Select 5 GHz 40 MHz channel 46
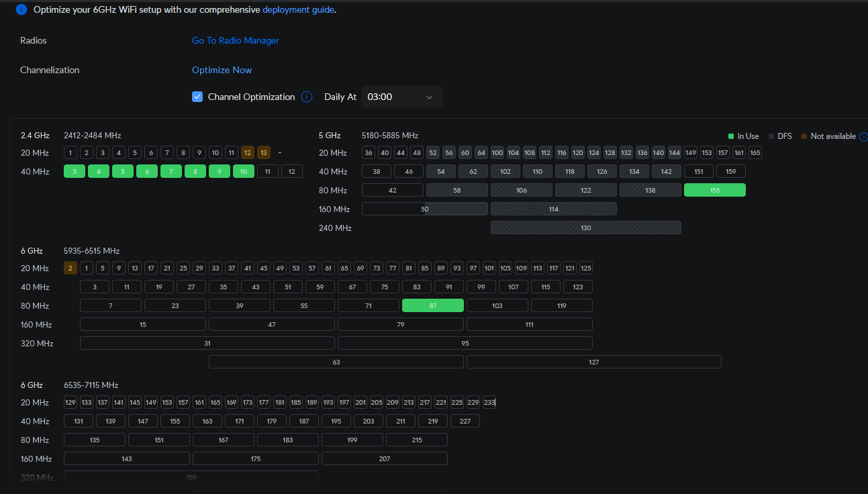This screenshot has width=868, height=494. click(x=409, y=171)
